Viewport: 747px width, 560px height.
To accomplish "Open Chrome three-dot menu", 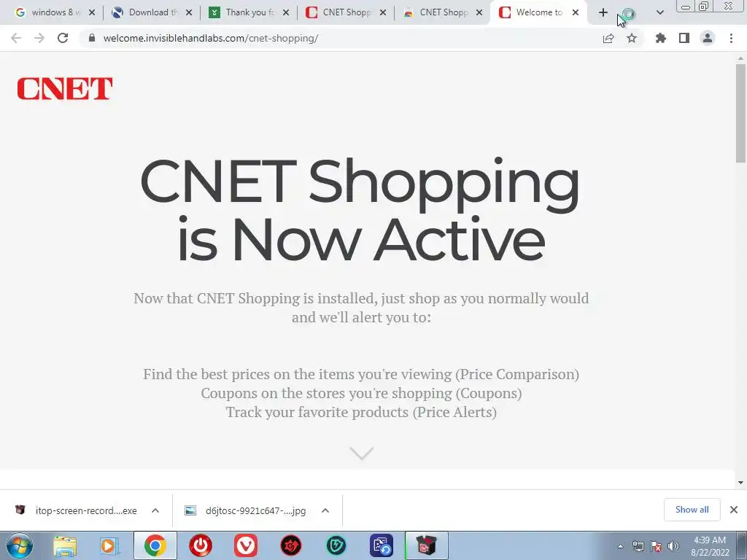I will (731, 38).
